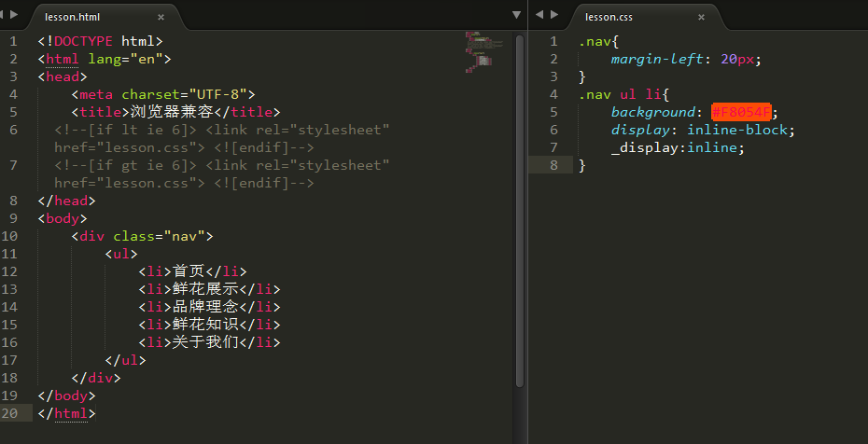This screenshot has height=444, width=868.
Task: Click line number 20 in lesson.html gutter
Action: [x=9, y=413]
